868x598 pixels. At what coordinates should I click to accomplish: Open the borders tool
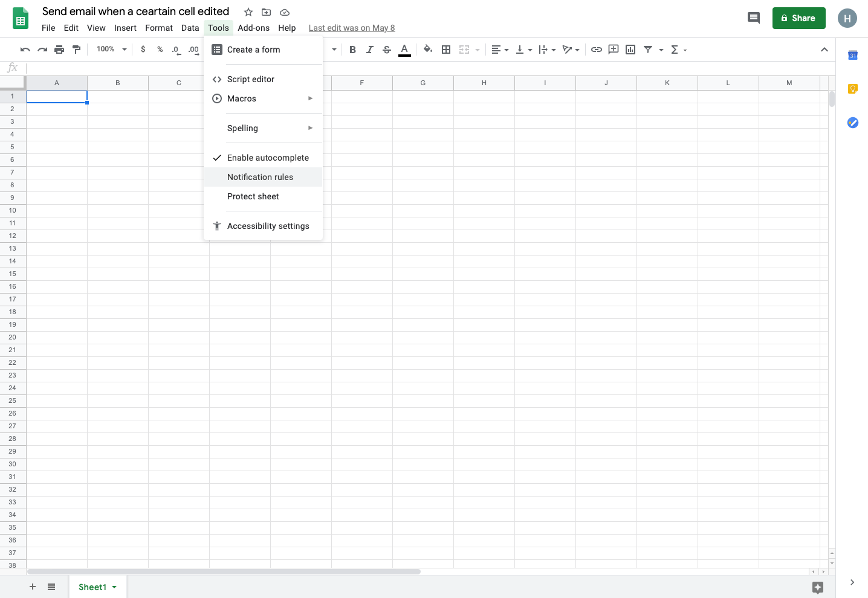tap(446, 50)
